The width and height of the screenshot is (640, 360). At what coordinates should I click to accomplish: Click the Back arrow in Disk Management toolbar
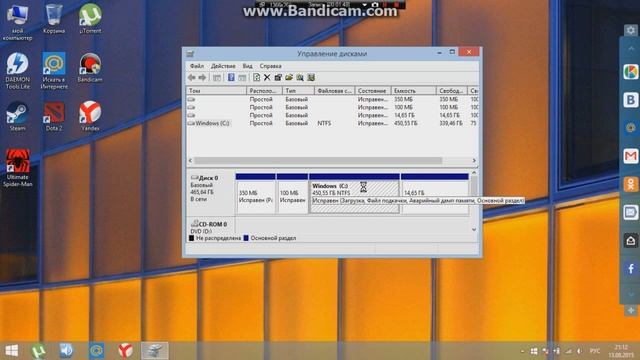click(x=191, y=78)
